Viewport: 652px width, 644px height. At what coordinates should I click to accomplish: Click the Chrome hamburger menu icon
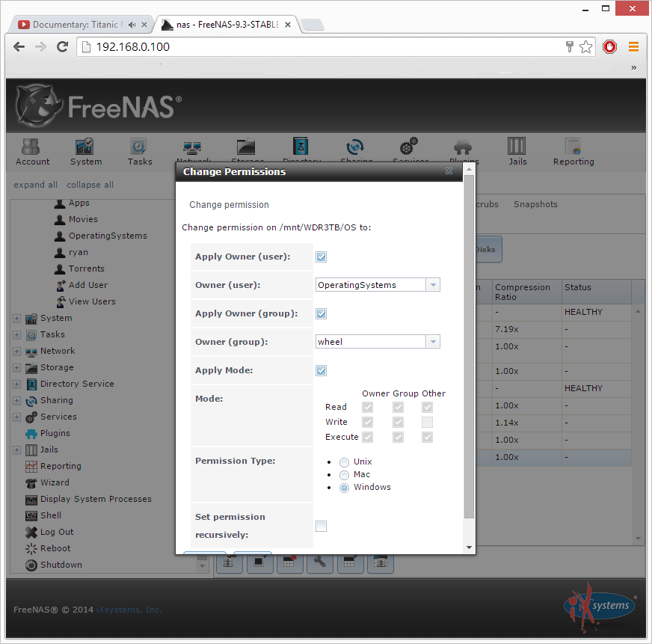(x=633, y=47)
